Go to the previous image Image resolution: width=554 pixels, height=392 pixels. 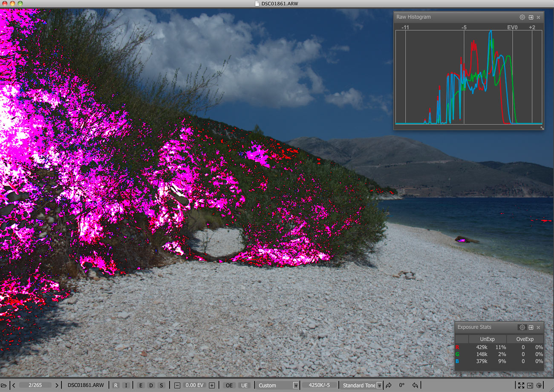tap(14, 385)
